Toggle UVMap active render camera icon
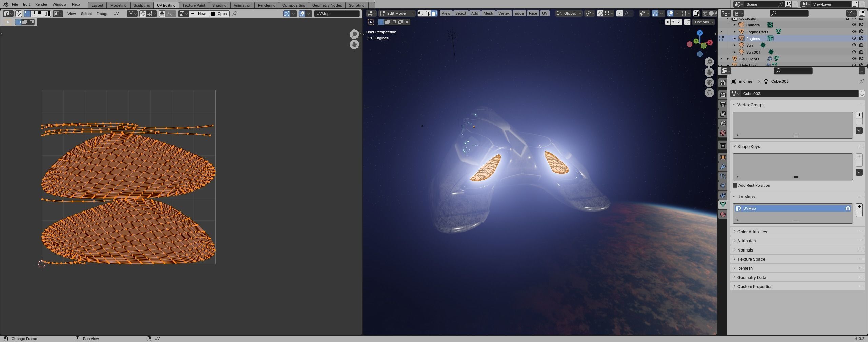Screen dimensions: 868x342 848,208
